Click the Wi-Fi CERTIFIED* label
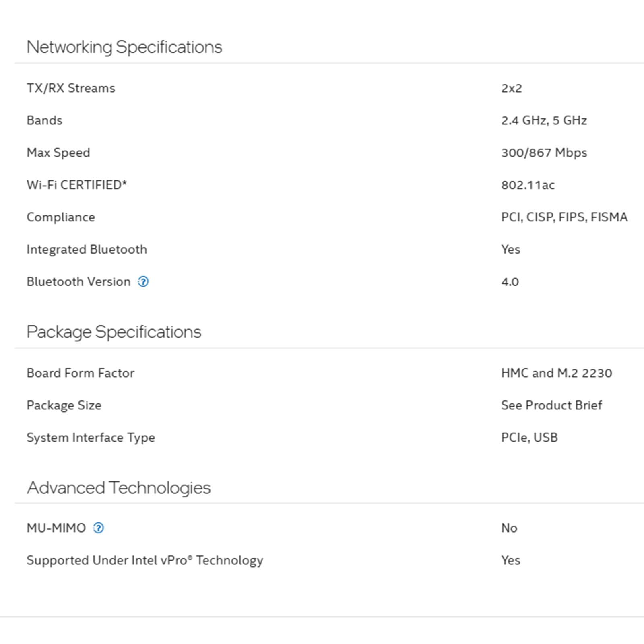The image size is (644, 644). 76,185
